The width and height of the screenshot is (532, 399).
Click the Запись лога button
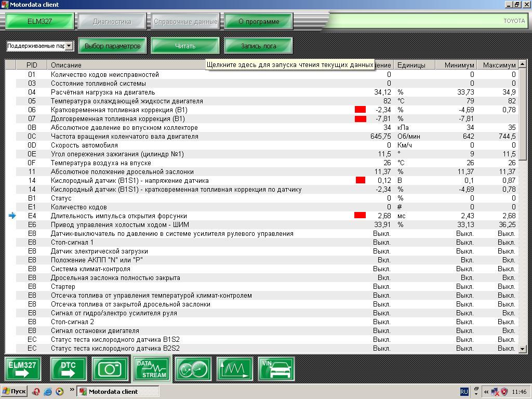[259, 46]
